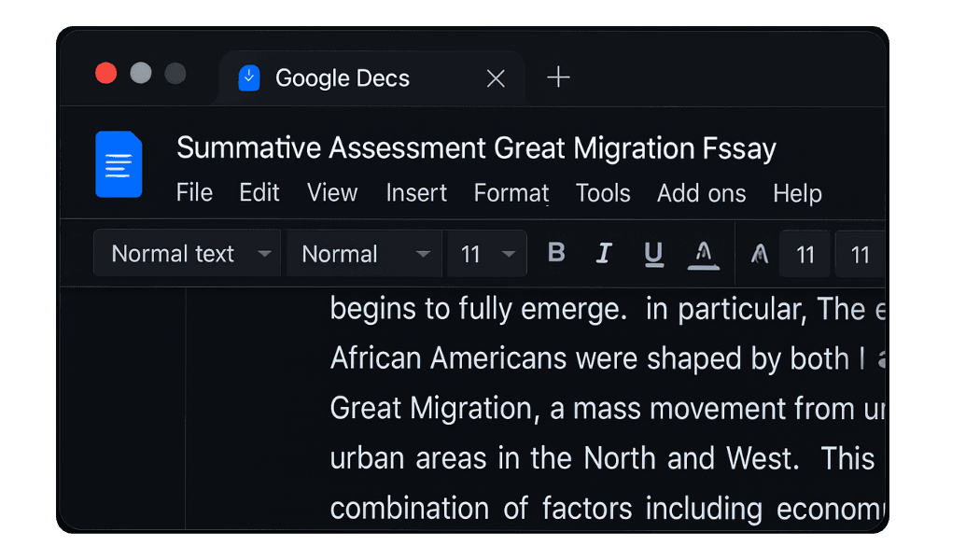Click the red close window button

106,73
